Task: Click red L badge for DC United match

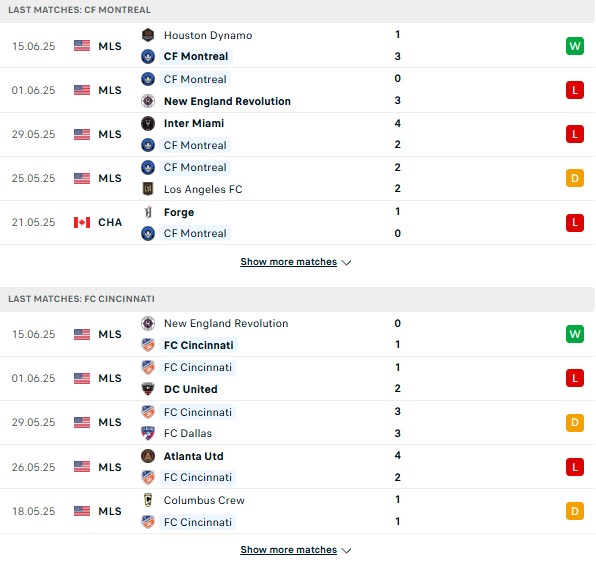Action: [x=575, y=378]
